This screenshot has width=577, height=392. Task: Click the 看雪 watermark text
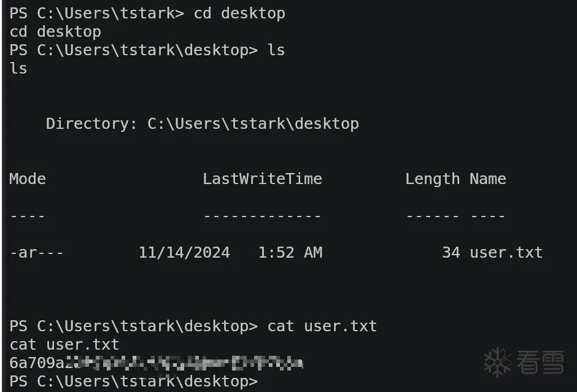540,362
